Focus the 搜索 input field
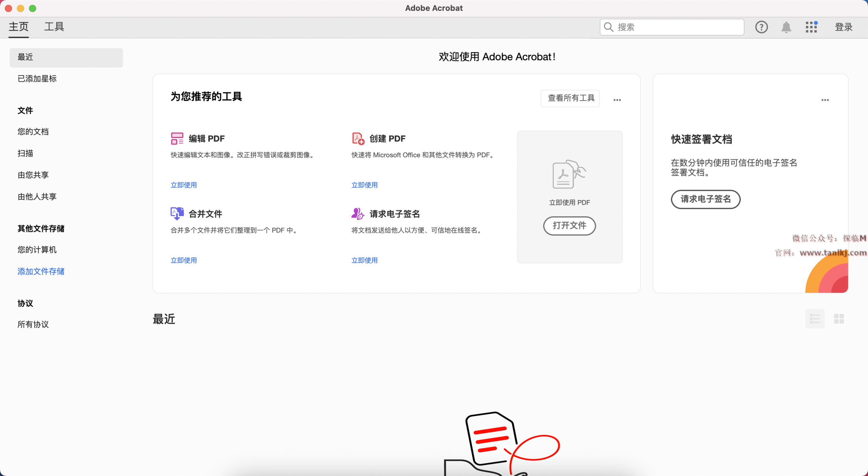The height and width of the screenshot is (476, 868). (x=672, y=27)
